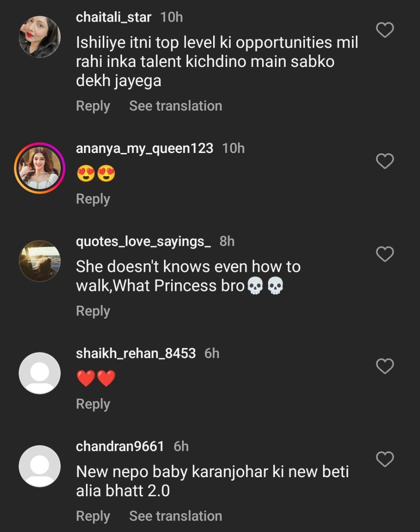Tap shaikh_rehan_8453's default avatar

pyautogui.click(x=40, y=373)
